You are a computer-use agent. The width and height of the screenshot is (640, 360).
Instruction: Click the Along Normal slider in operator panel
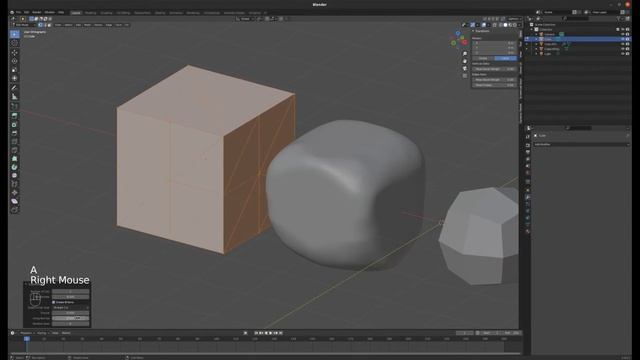click(71, 318)
